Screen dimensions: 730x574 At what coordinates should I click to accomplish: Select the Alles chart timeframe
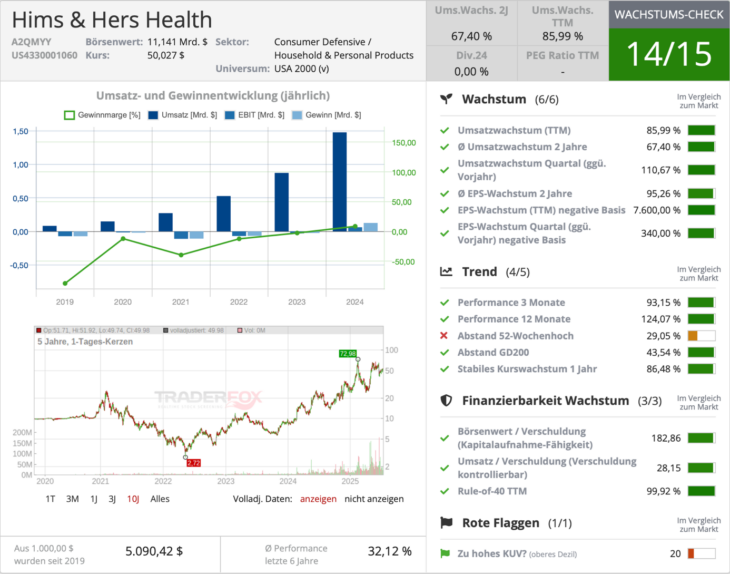(160, 499)
